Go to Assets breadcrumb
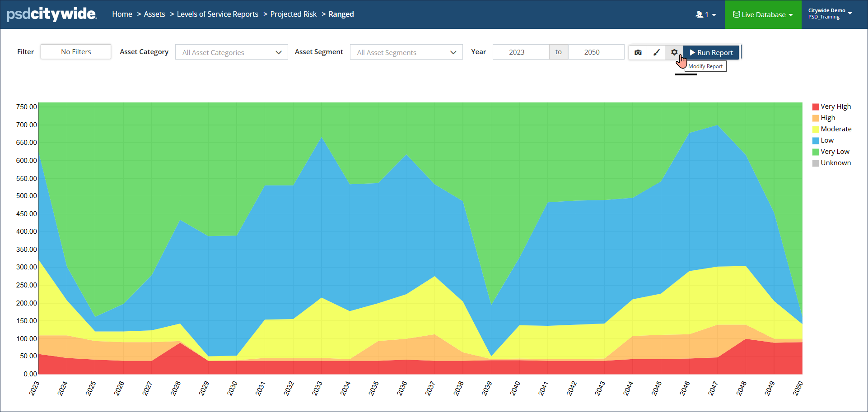The image size is (868, 412). (154, 14)
